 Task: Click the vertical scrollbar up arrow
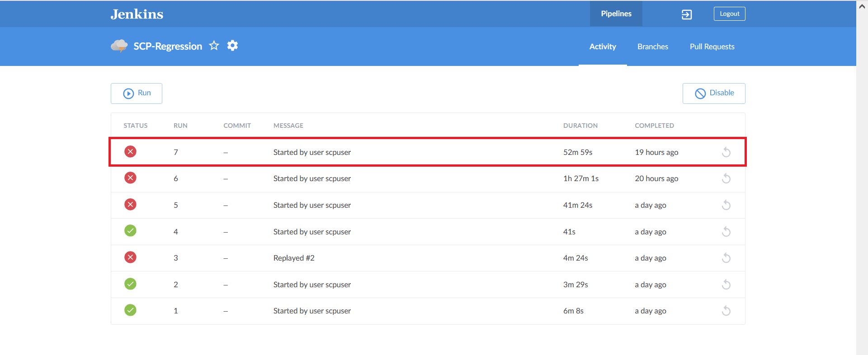862,6
